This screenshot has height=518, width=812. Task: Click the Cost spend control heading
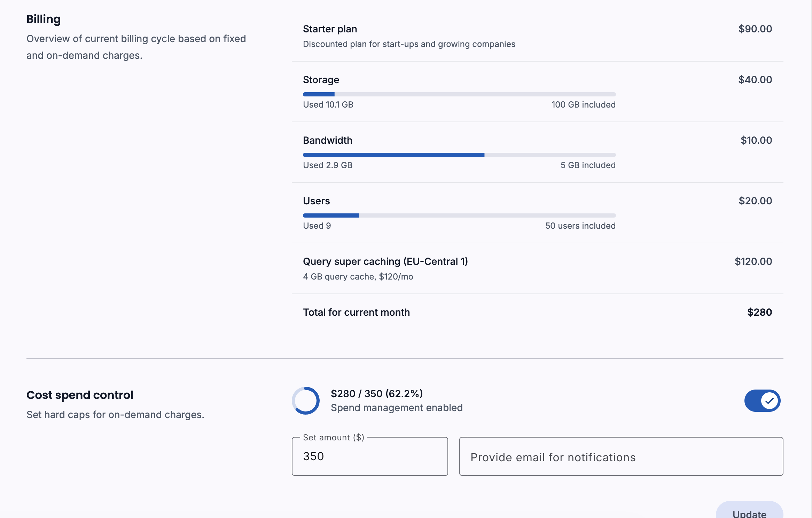click(80, 395)
